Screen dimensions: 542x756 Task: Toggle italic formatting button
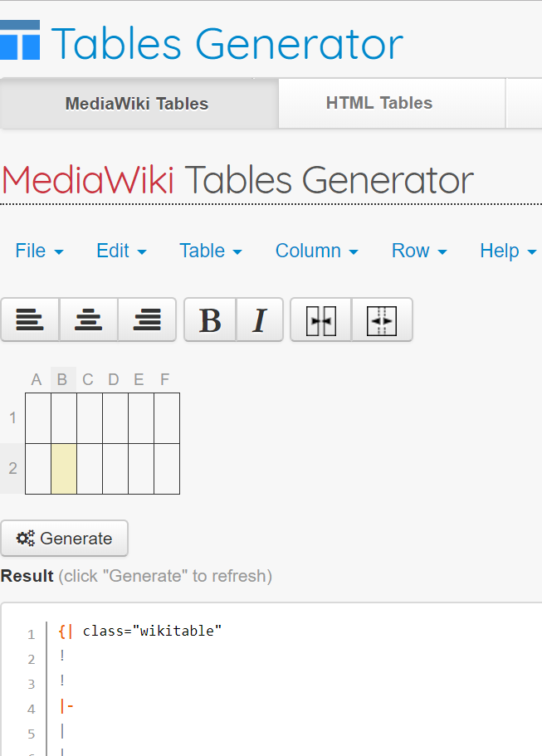[260, 319]
